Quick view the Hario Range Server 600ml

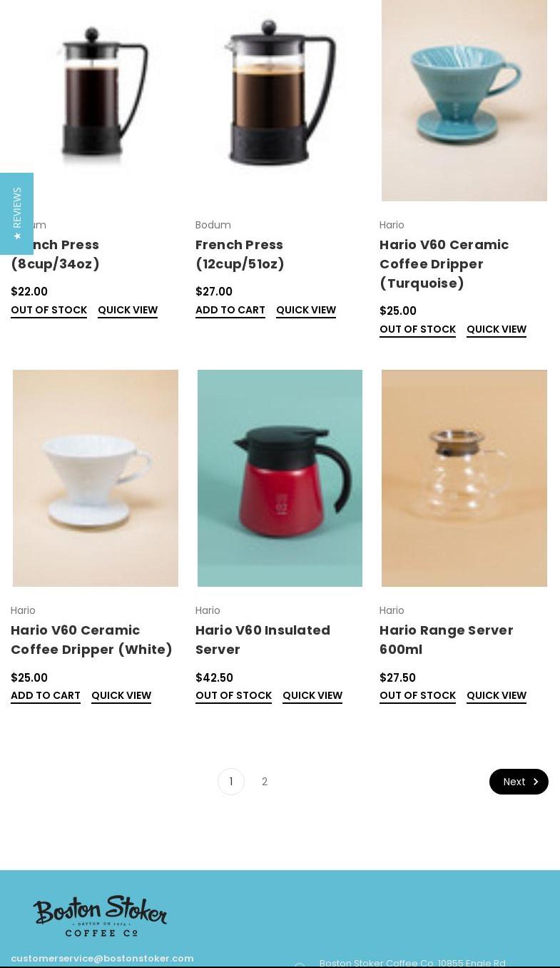pyautogui.click(x=497, y=695)
